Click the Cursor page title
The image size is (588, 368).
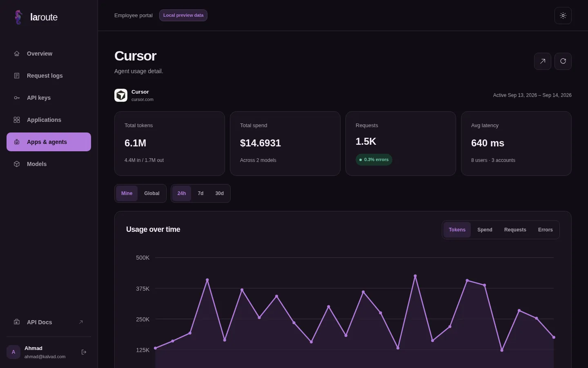(x=136, y=56)
